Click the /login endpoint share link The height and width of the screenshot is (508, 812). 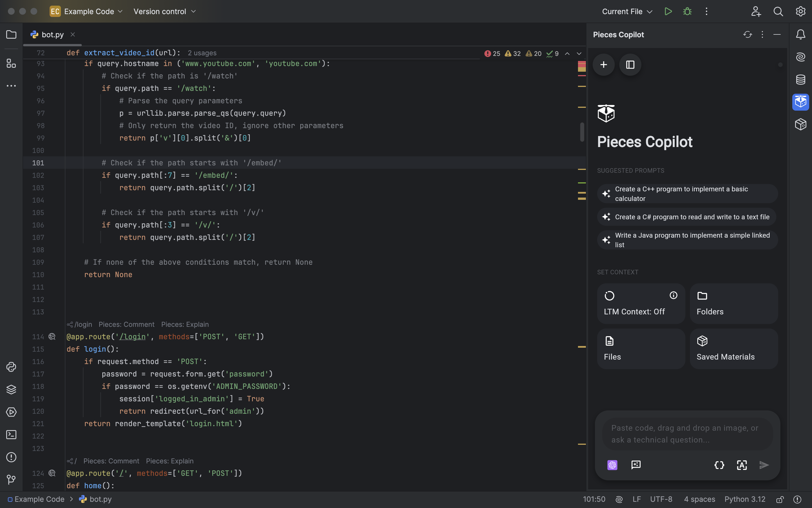tap(80, 324)
